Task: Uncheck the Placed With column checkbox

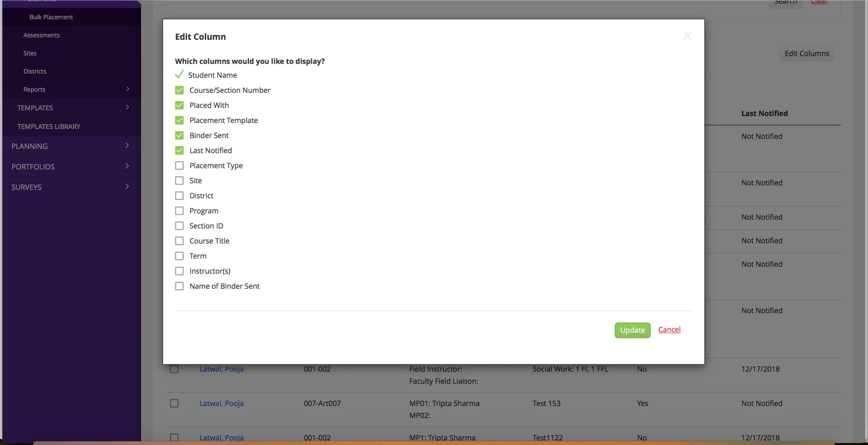Action: point(179,105)
